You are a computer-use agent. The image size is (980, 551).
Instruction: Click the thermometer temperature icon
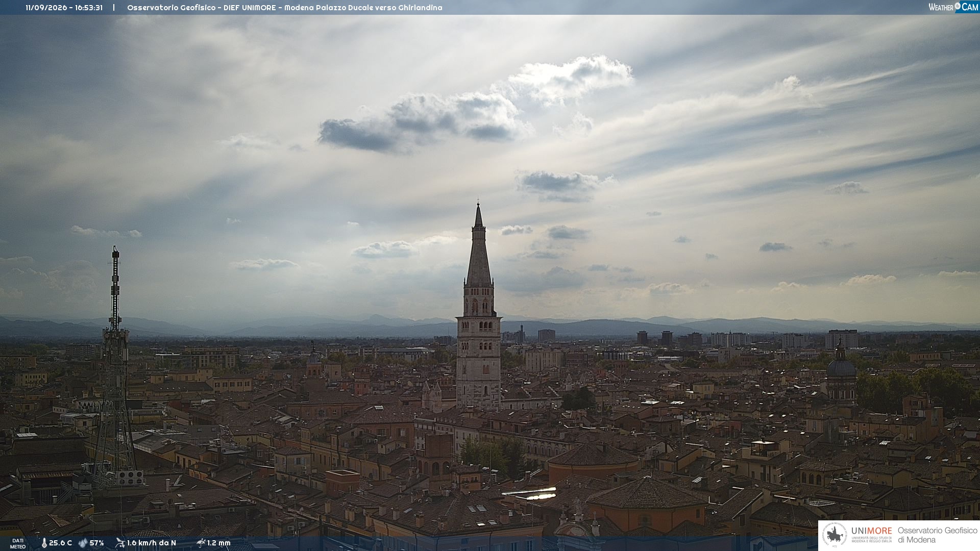pos(44,543)
